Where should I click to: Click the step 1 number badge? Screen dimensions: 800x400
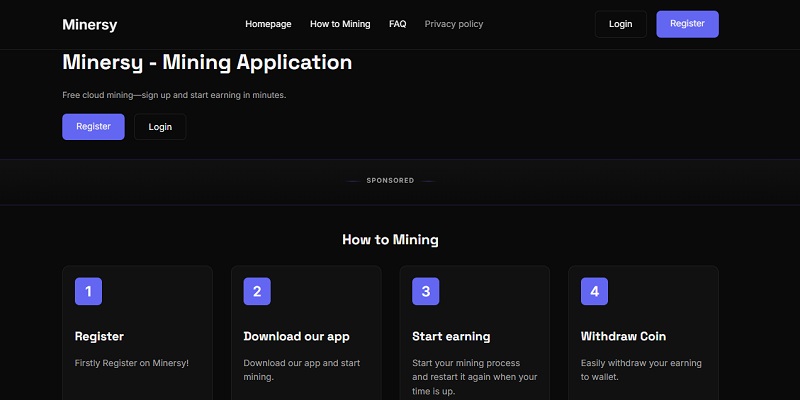88,291
